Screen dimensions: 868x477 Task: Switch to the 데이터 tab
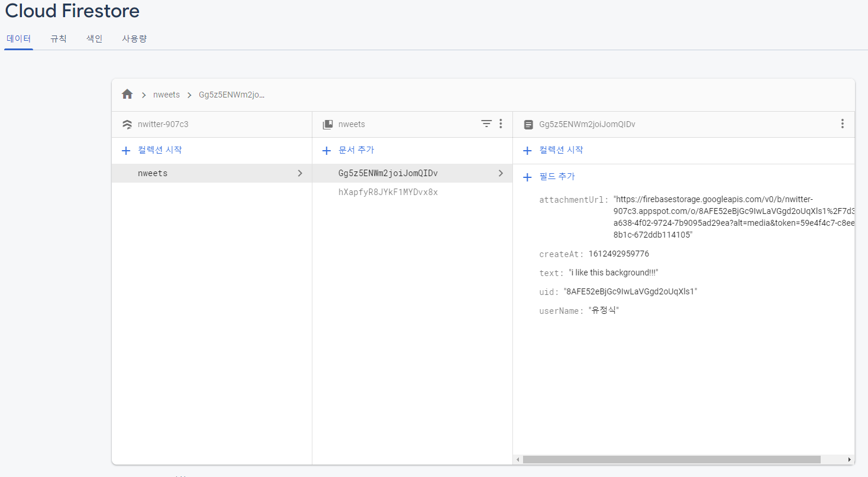coord(18,39)
